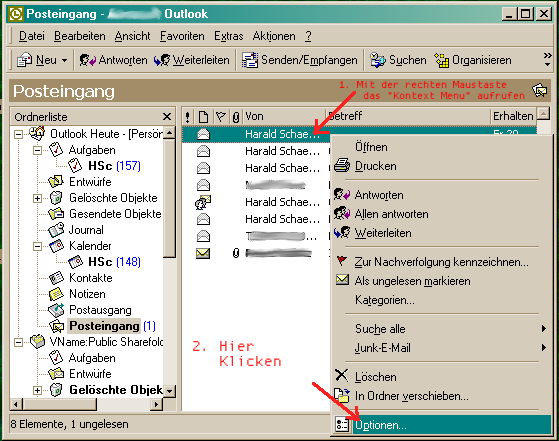
Task: Click message list scroll up arrow
Action: [x=543, y=114]
